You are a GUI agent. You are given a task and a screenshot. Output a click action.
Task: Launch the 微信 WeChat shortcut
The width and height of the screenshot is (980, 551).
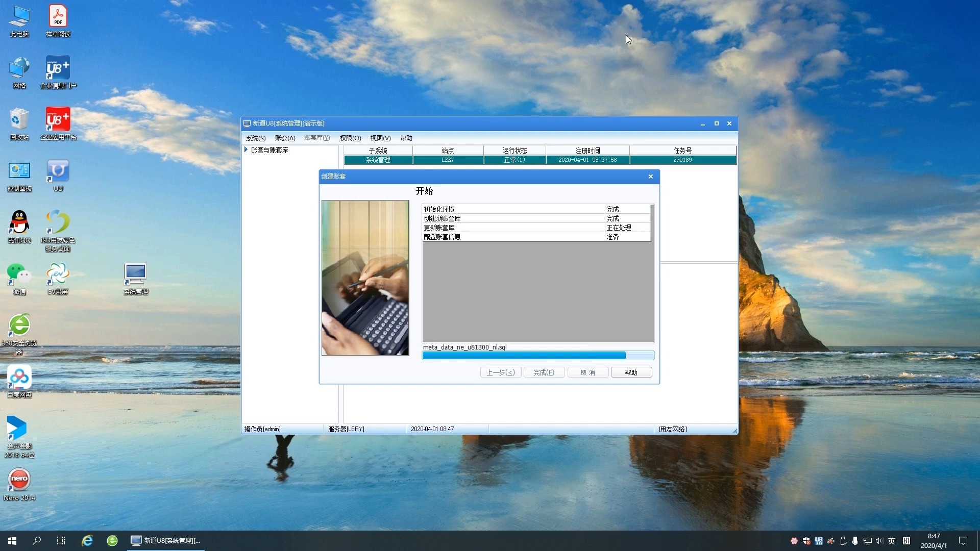coord(19,279)
